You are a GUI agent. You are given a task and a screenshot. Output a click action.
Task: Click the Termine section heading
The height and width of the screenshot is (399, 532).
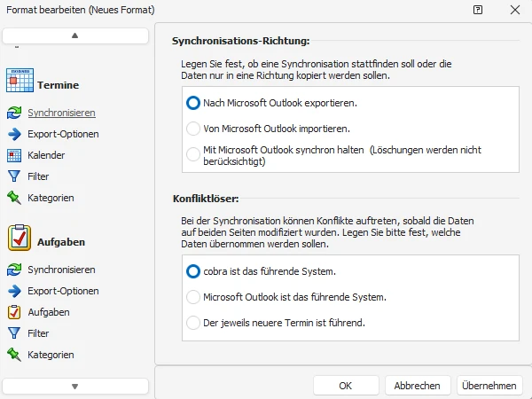point(58,85)
